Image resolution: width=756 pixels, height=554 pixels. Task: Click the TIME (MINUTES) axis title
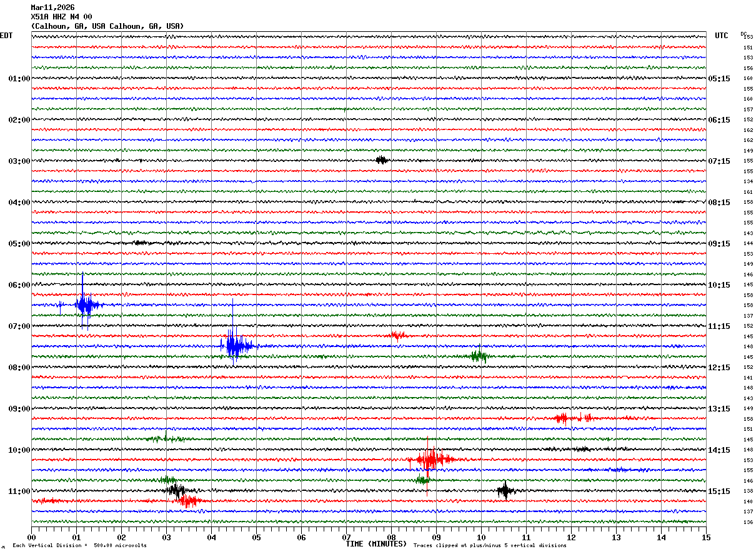pyautogui.click(x=376, y=544)
